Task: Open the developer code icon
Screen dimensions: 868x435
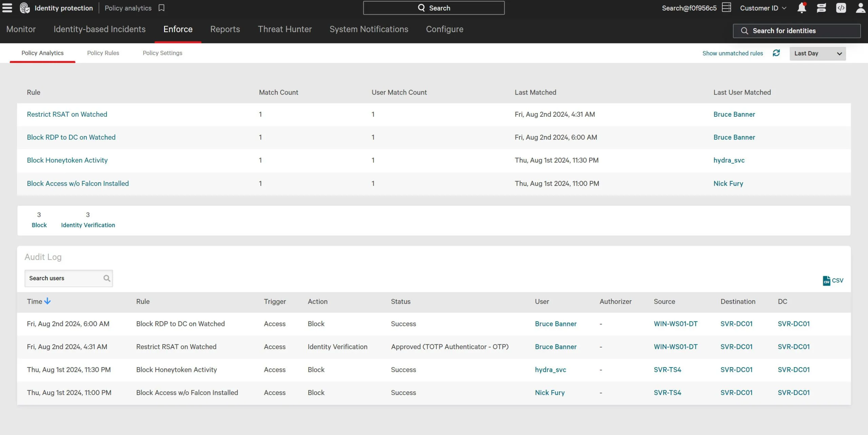Action: click(841, 8)
